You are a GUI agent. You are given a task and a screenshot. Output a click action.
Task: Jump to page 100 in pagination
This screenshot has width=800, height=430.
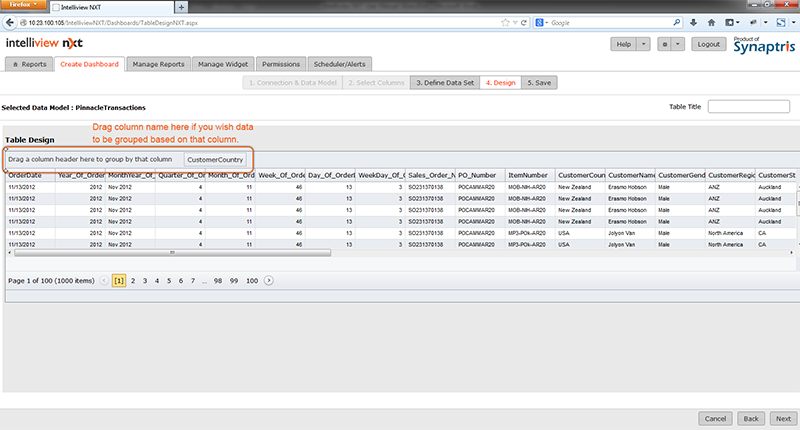[252, 281]
